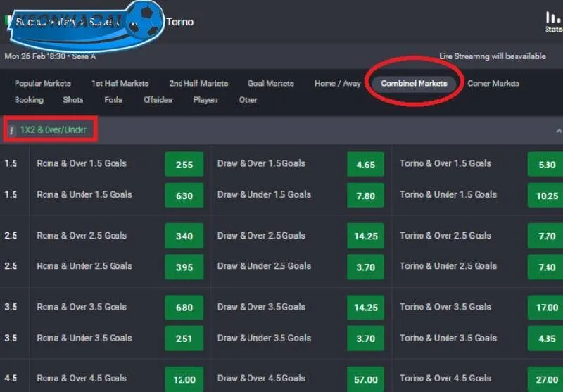This screenshot has width=563, height=392.
Task: Go to Goal Markets tab
Action: click(x=270, y=83)
